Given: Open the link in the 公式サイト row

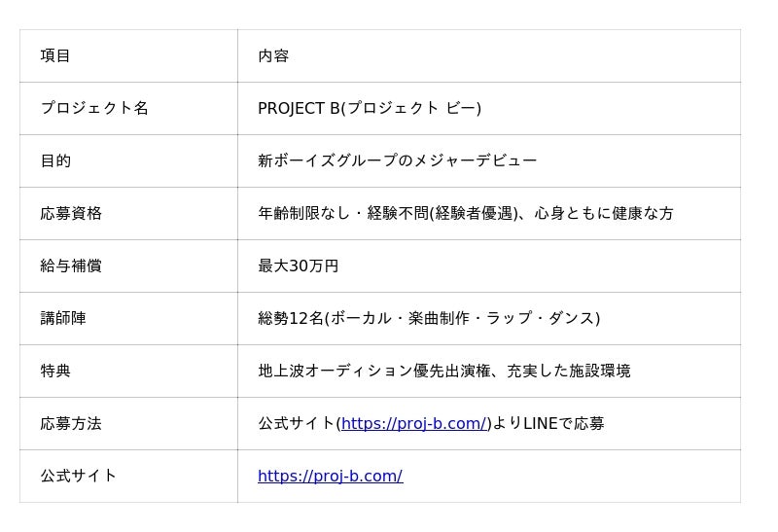Looking at the screenshot, I should pos(330,477).
